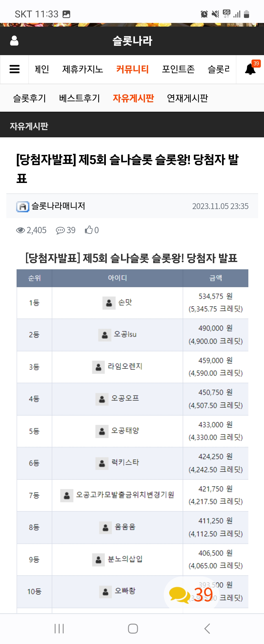264x644 pixels.
Task: Tap the floating yellow chat bubble icon
Action: tap(180, 595)
